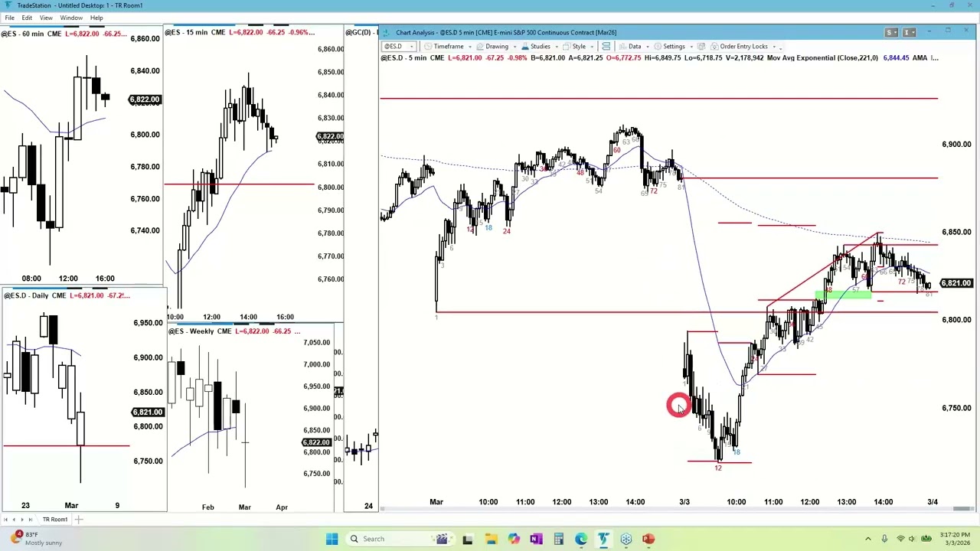The height and width of the screenshot is (551, 980).
Task: Open the Edit menu
Action: [27, 18]
